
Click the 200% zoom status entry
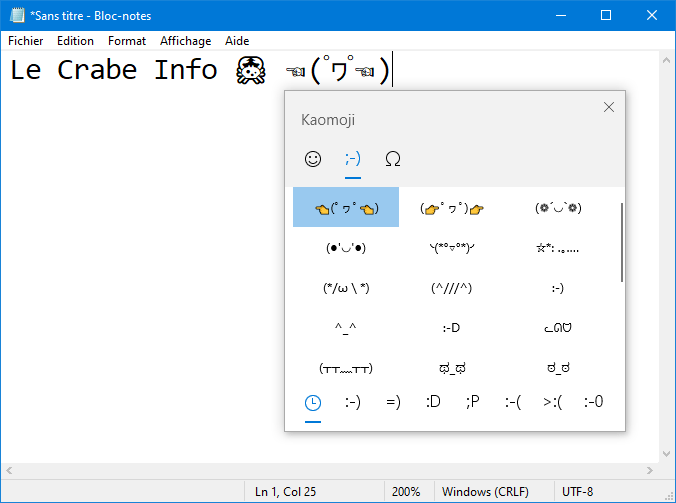pyautogui.click(x=406, y=492)
